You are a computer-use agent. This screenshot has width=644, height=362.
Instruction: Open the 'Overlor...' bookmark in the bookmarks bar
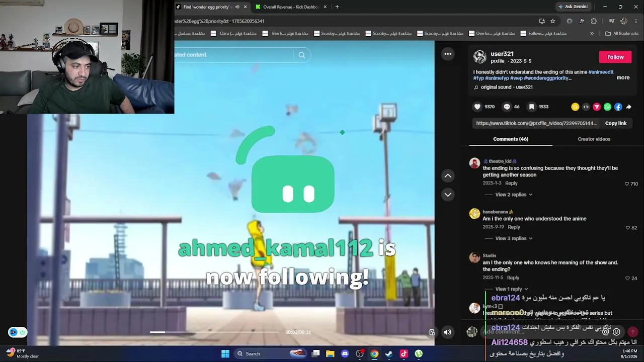[492, 34]
